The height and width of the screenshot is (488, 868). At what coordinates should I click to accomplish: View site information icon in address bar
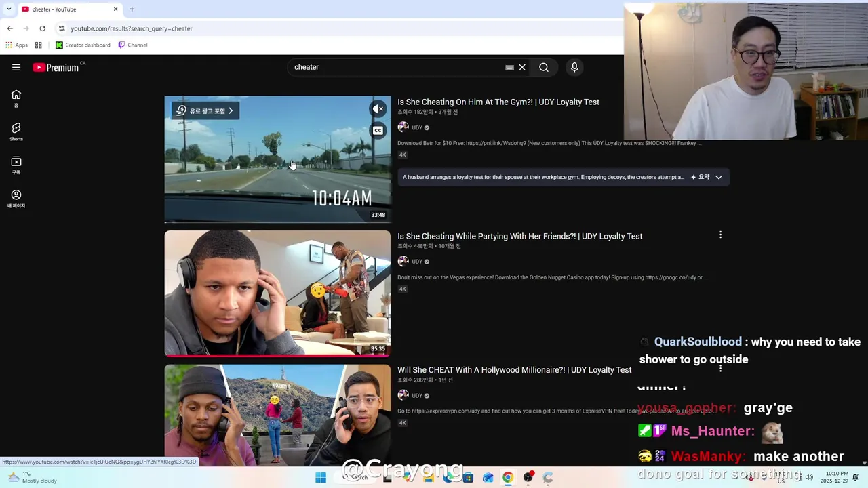click(x=62, y=28)
